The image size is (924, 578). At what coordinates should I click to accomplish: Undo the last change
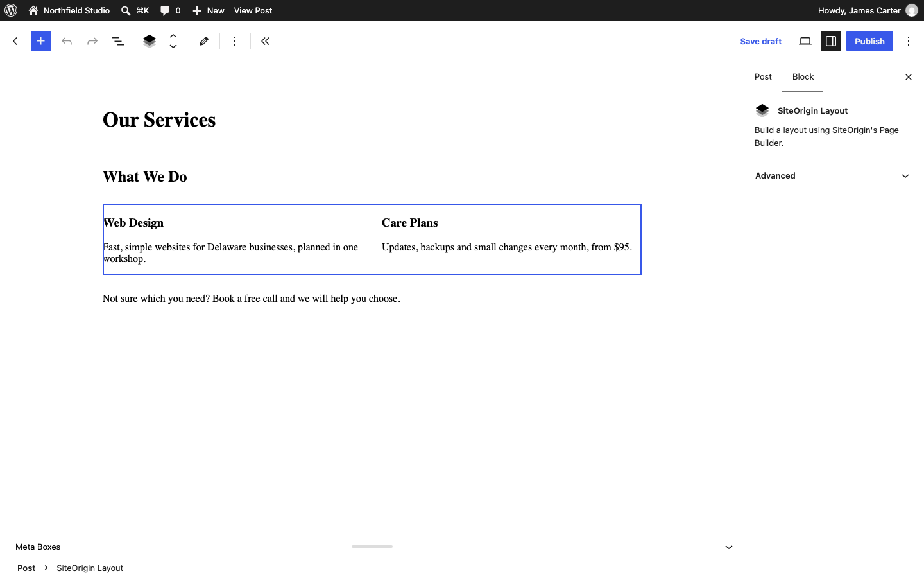tap(67, 41)
